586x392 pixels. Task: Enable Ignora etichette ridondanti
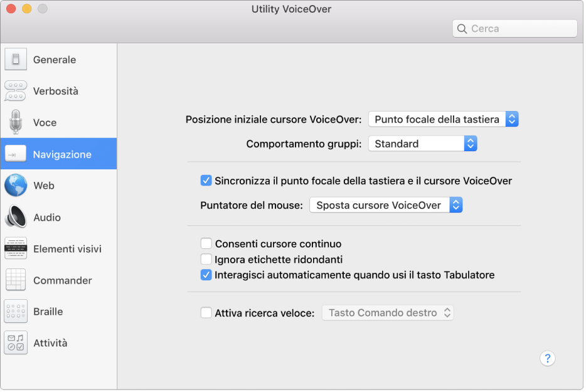(206, 259)
